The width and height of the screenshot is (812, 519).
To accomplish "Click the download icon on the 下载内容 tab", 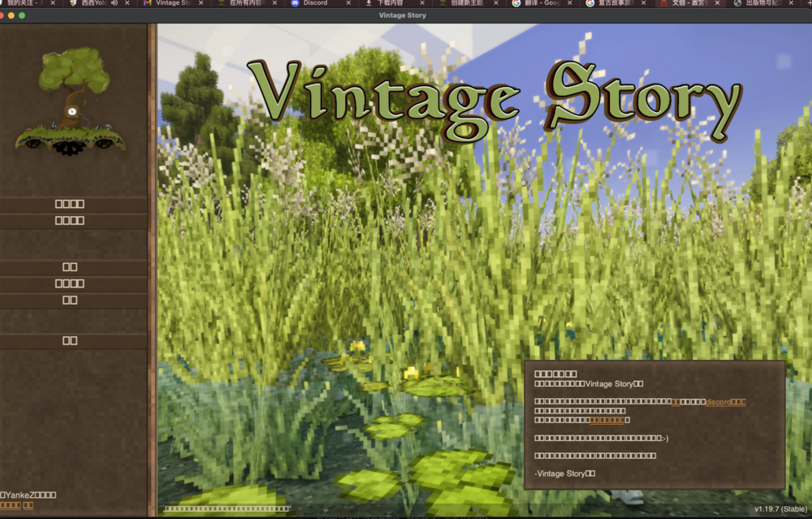I will coord(369,3).
